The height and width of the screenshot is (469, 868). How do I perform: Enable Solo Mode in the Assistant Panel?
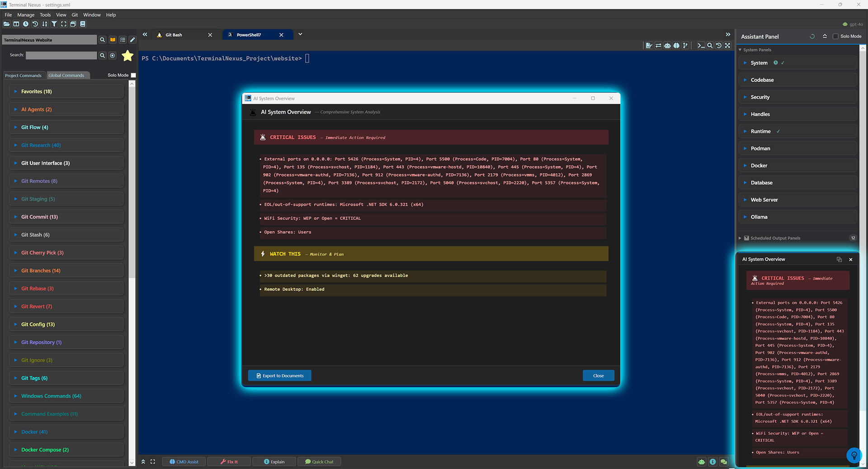pos(836,36)
